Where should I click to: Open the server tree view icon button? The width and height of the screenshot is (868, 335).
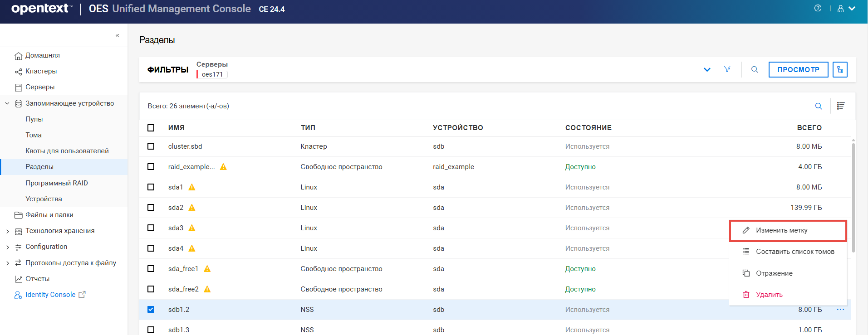pos(840,69)
